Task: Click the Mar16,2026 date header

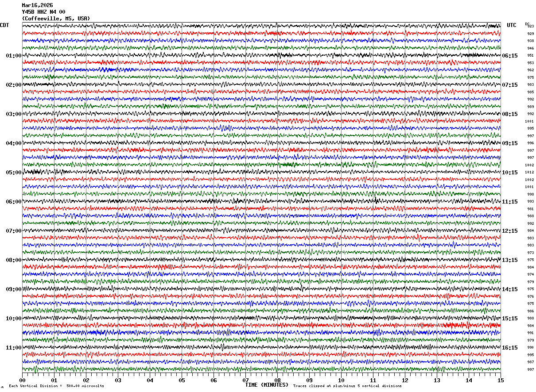Action: point(37,5)
